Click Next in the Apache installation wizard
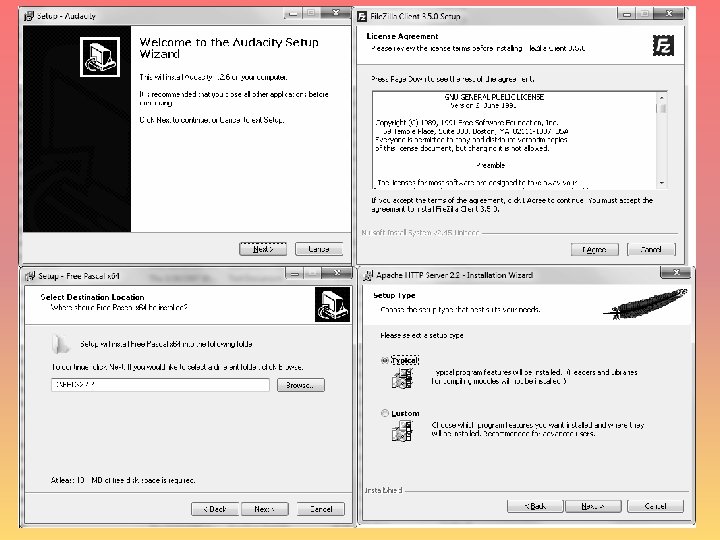This screenshot has height=540, width=720. [x=593, y=506]
